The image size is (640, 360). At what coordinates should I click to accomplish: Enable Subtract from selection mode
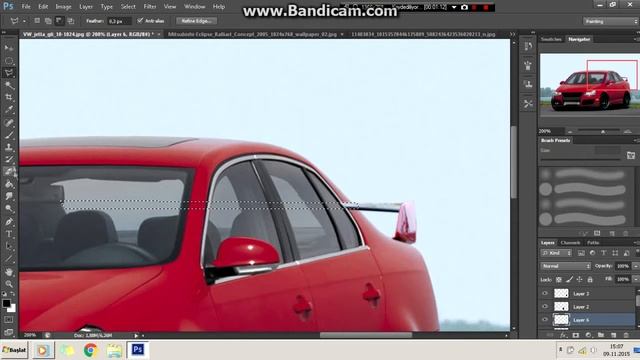pos(60,21)
